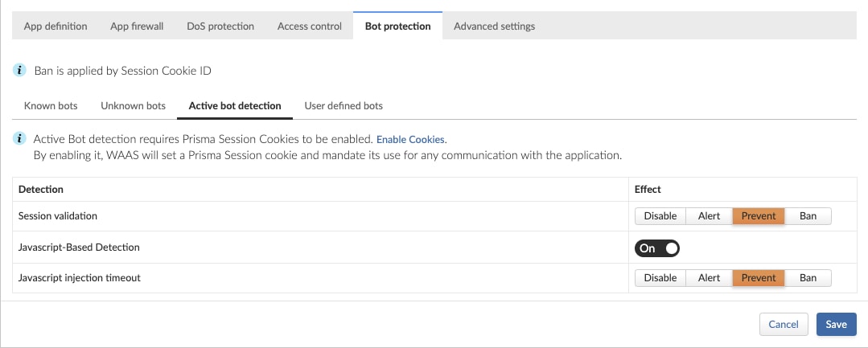This screenshot has width=868, height=348.
Task: Set Javascript injection timeout to Prevent
Action: pos(759,278)
